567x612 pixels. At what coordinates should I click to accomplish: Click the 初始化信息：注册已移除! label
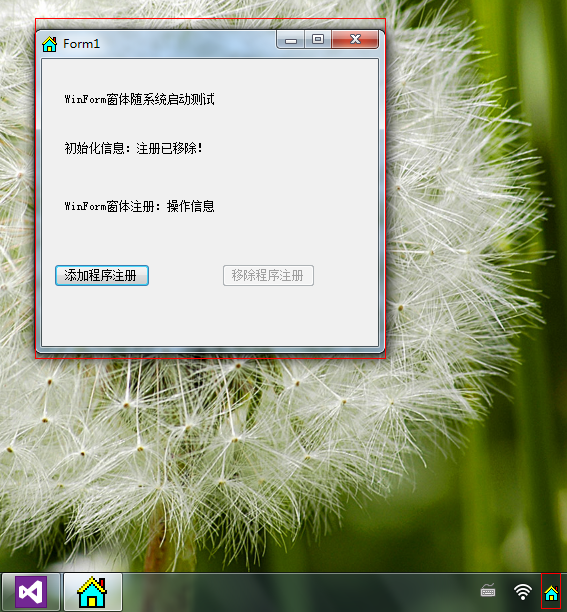click(134, 148)
